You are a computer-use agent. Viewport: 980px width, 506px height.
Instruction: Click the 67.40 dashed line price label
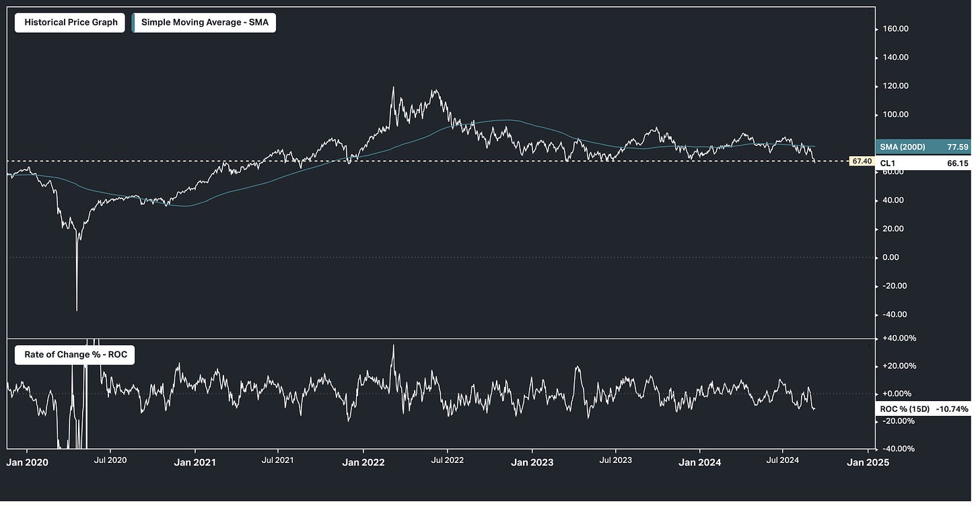[x=862, y=161]
